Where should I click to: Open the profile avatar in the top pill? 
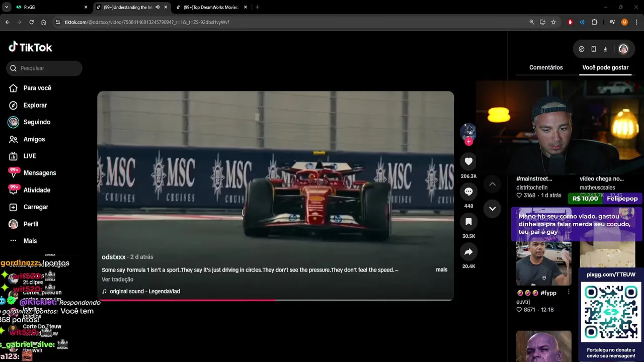[x=623, y=49]
